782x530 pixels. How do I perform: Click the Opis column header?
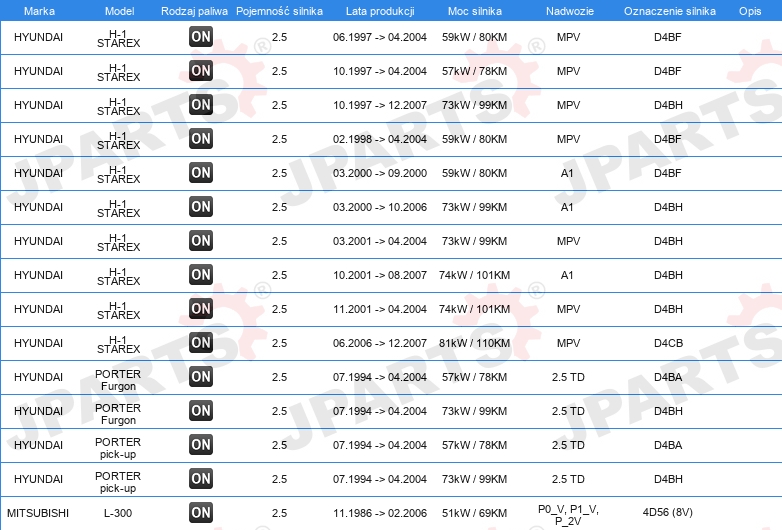tap(750, 11)
